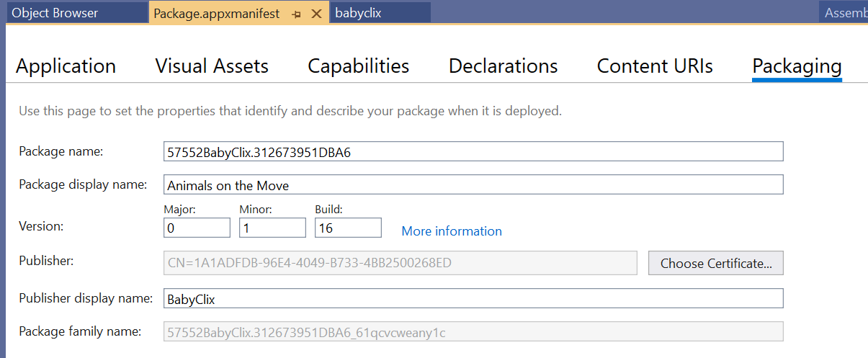868x358 pixels.
Task: Click the 'Package name:' label
Action: pos(61,151)
